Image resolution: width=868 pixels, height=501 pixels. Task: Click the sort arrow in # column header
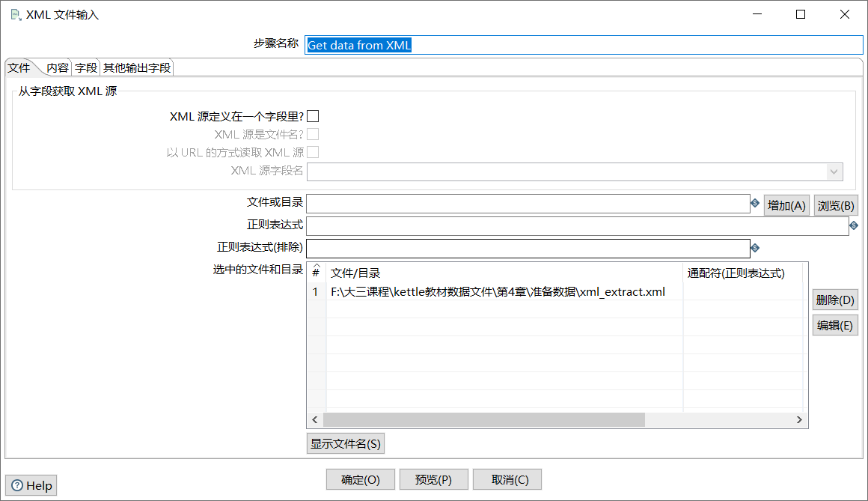click(316, 265)
